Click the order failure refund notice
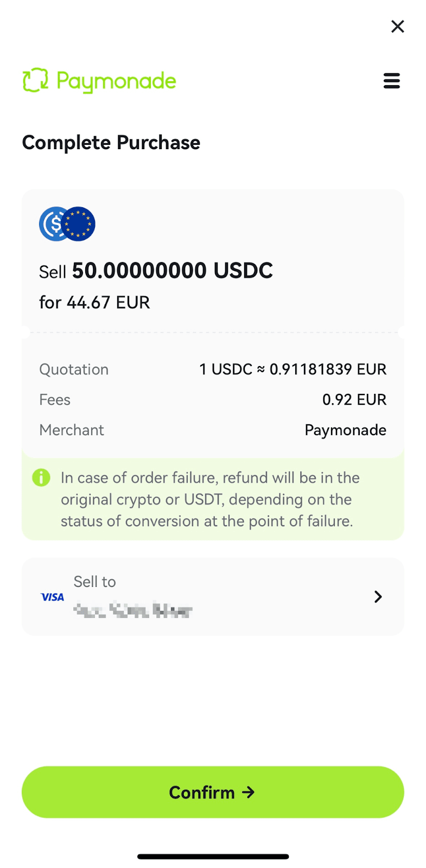 [209, 499]
